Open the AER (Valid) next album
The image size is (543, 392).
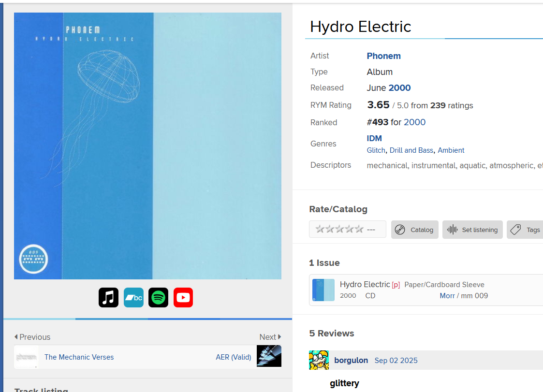click(234, 357)
